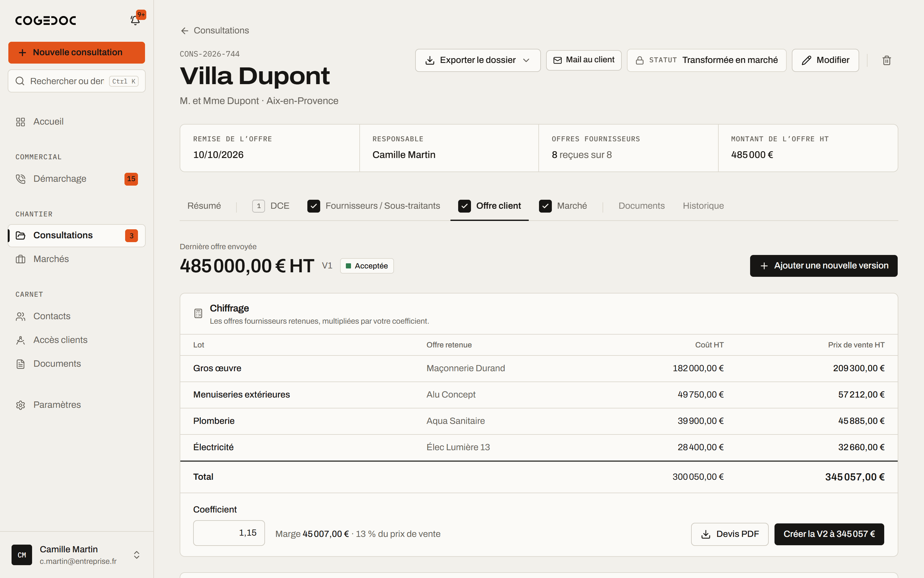Click the Rechercher search field
Image resolution: width=924 pixels, height=578 pixels.
[77, 81]
